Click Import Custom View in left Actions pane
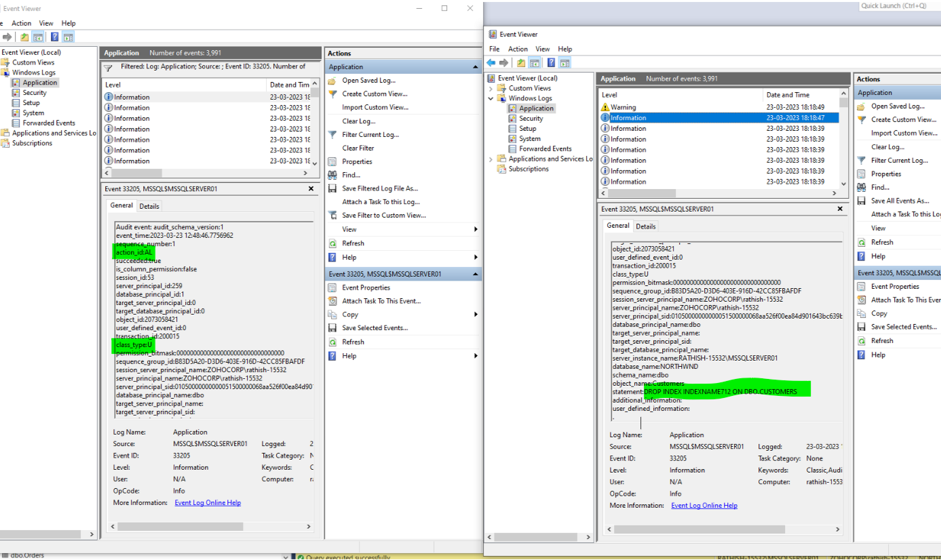 (x=375, y=107)
